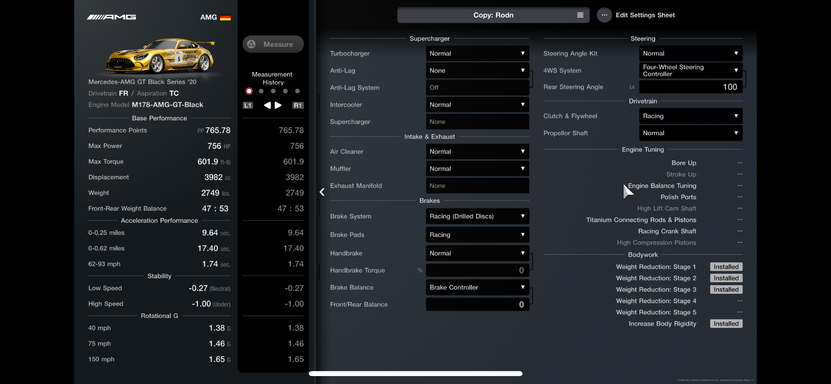The height and width of the screenshot is (384, 831).
Task: Select Polish Ports engine tuning option
Action: point(678,197)
